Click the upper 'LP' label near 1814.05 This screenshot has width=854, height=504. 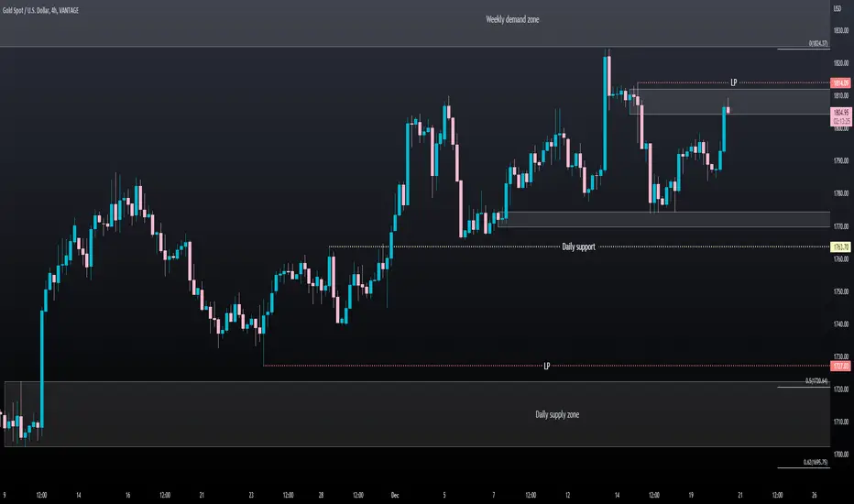click(734, 82)
